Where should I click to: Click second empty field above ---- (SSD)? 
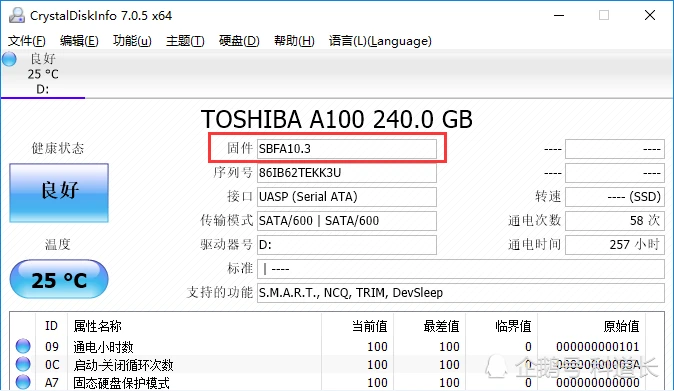point(615,173)
